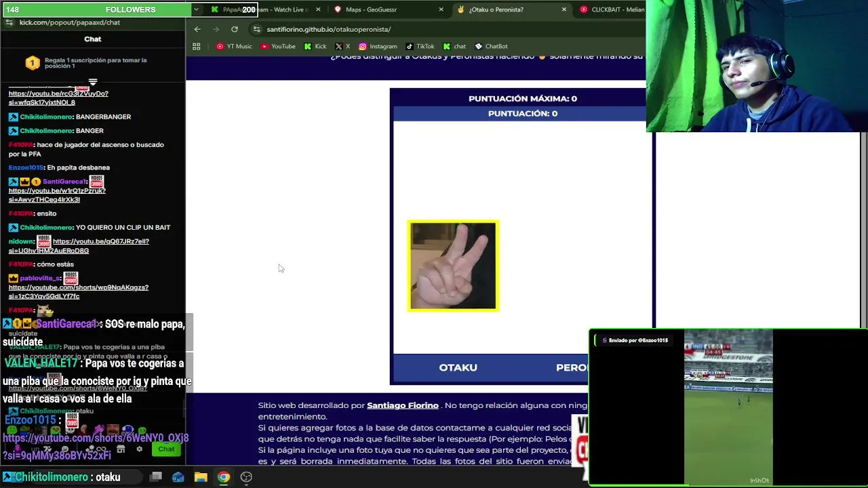Open Task View on the taskbar
868x488 pixels.
(x=155, y=476)
